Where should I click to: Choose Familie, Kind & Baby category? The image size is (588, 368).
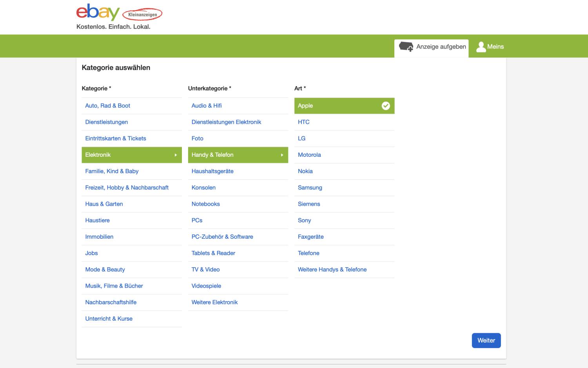[x=132, y=171]
